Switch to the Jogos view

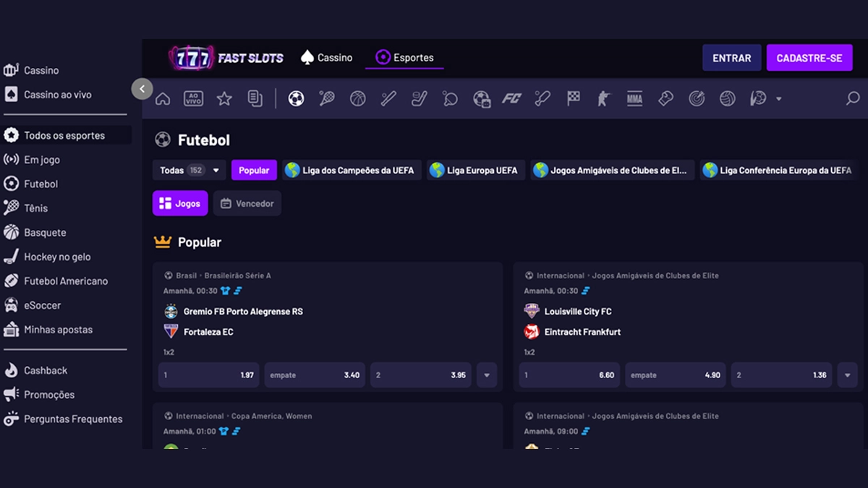tap(180, 204)
